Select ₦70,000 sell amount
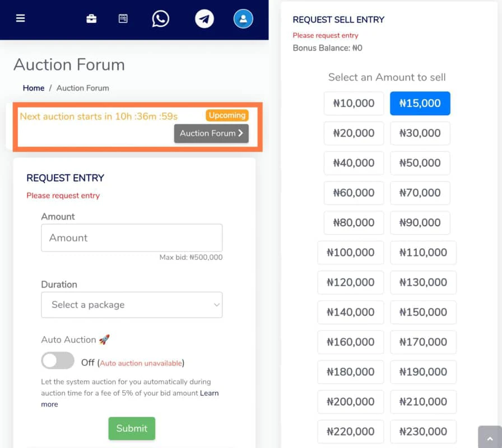Viewport: 502px width, 448px height. [420, 193]
